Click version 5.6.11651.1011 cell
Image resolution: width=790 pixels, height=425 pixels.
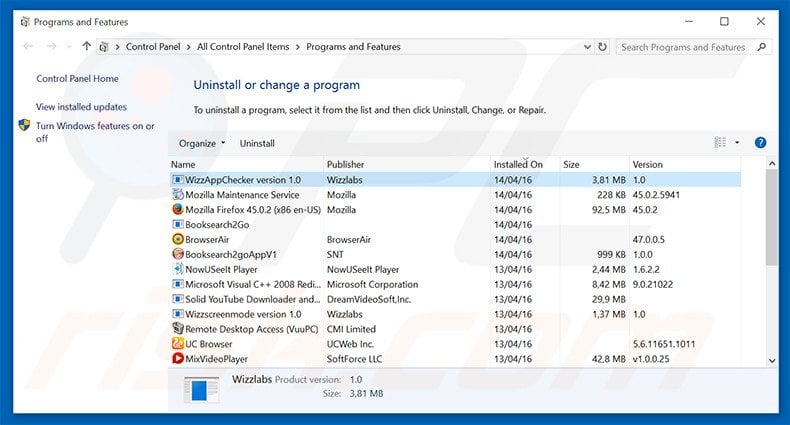coord(664,344)
